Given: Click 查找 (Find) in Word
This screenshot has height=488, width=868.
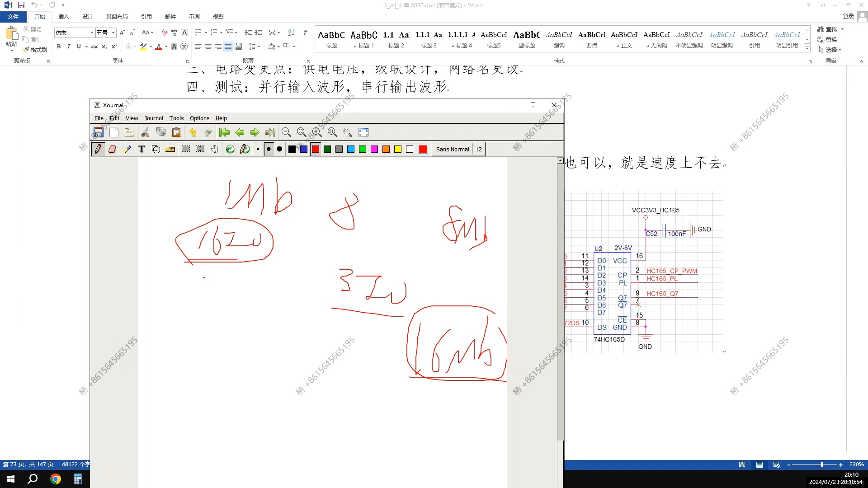Looking at the screenshot, I should coord(828,29).
